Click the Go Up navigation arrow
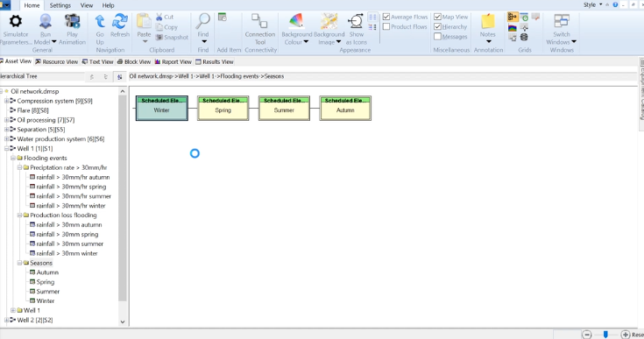The width and height of the screenshot is (644, 339). [x=100, y=21]
